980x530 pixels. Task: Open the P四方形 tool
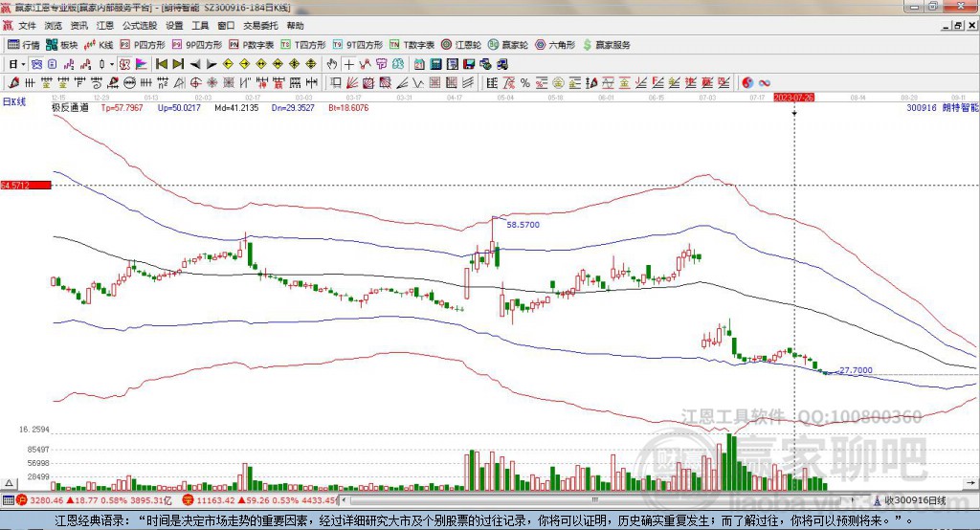tap(143, 45)
